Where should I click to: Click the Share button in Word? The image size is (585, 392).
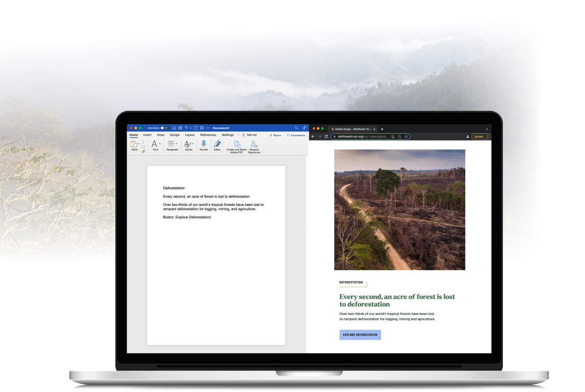(275, 135)
